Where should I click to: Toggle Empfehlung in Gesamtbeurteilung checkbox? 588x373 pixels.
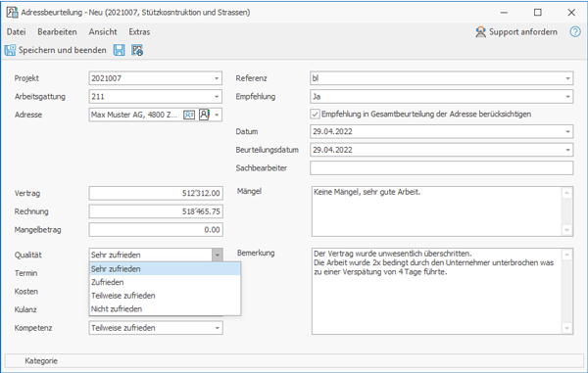click(315, 115)
